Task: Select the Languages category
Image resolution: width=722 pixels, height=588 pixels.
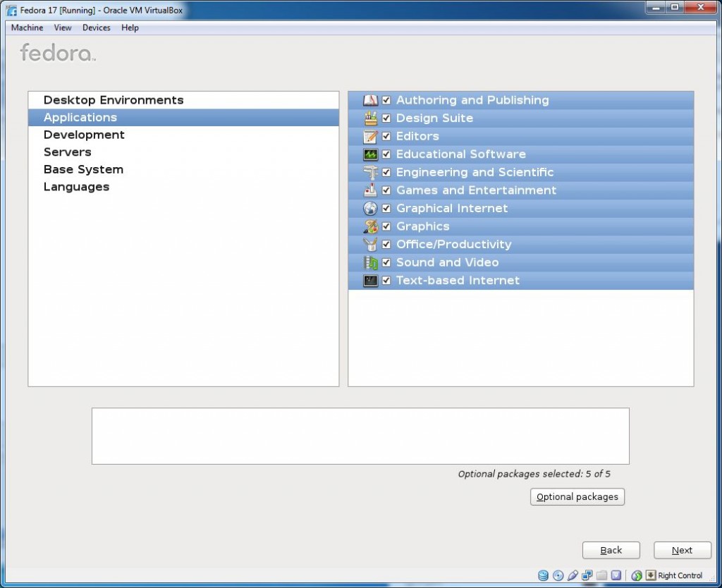Action: (183, 187)
